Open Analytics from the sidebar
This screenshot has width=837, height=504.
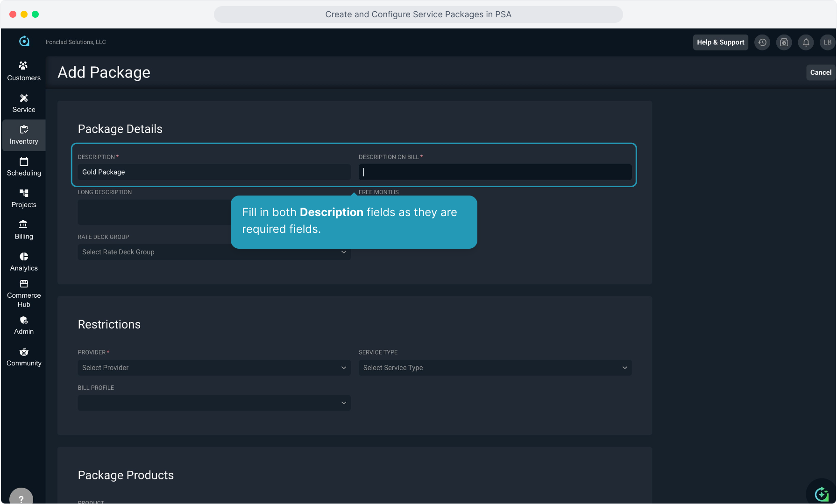(24, 262)
